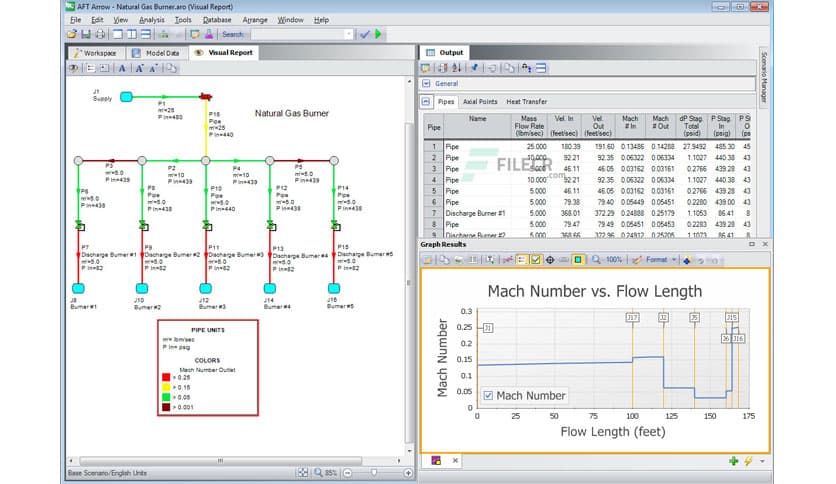The height and width of the screenshot is (484, 836).
Task: Click the Mass Flow Rate column header
Action: coord(529,126)
